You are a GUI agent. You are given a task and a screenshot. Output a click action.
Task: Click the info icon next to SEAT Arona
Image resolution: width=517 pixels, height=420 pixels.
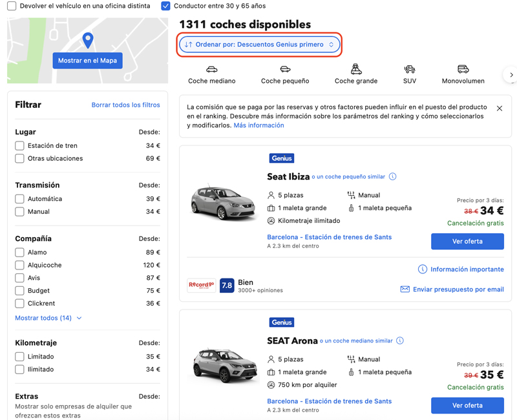(x=399, y=341)
